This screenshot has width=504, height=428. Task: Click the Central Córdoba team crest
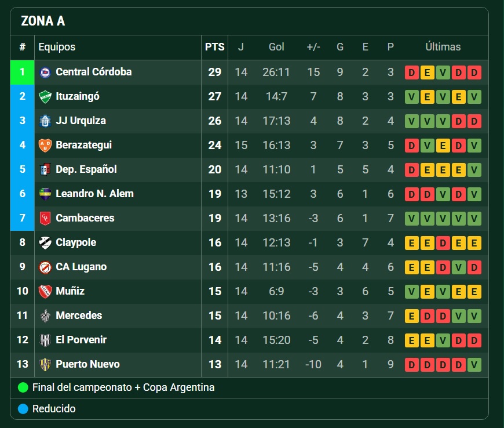pyautogui.click(x=45, y=72)
